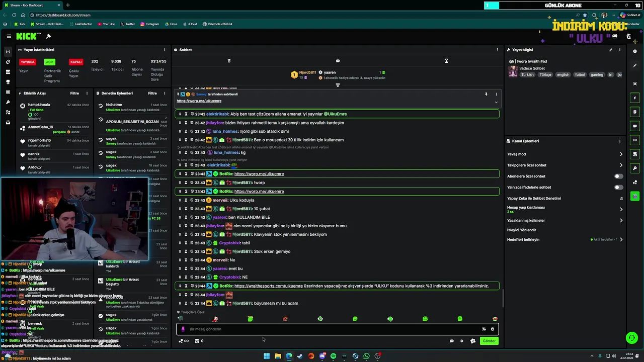Image resolution: width=644 pixels, height=362 pixels.
Task: Open WhatsApp from the taskbar
Action: click(x=366, y=356)
